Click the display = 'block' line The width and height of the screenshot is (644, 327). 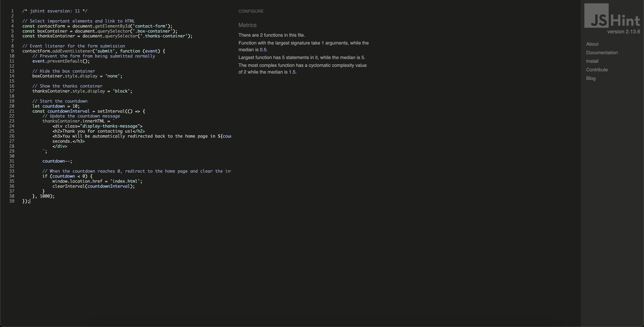pyautogui.click(x=82, y=91)
